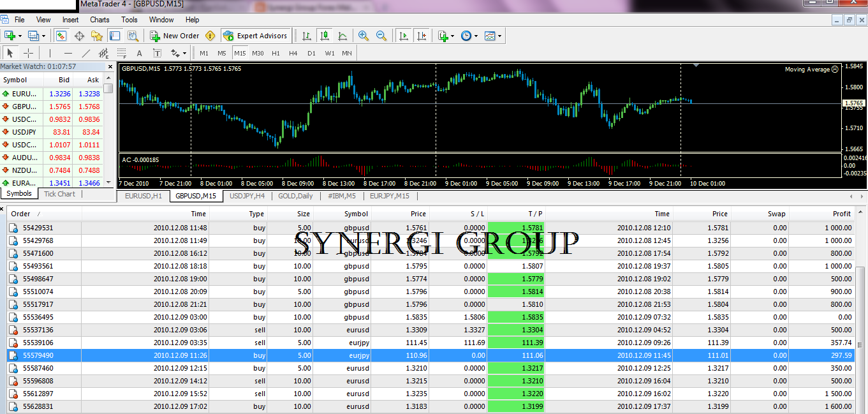Viewport: 868px width, 414px height.
Task: Open the File menu
Action: click(x=20, y=20)
